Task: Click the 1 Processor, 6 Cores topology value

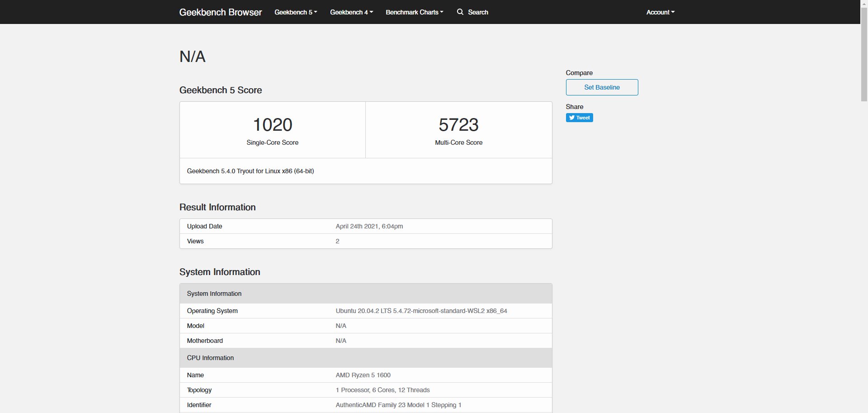Action: click(382, 390)
